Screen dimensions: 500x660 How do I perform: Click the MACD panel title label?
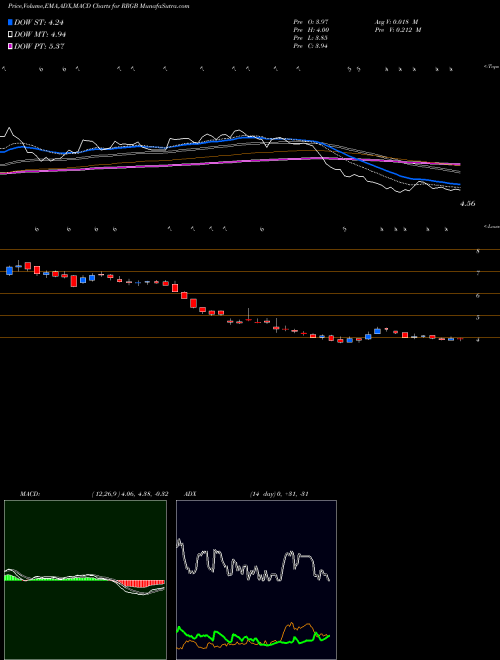click(30, 494)
